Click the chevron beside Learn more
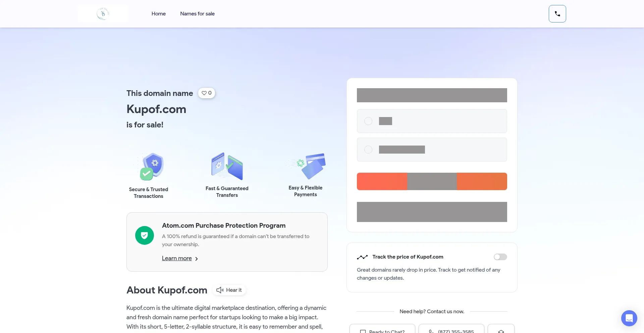This screenshot has width=644, height=333. click(197, 259)
